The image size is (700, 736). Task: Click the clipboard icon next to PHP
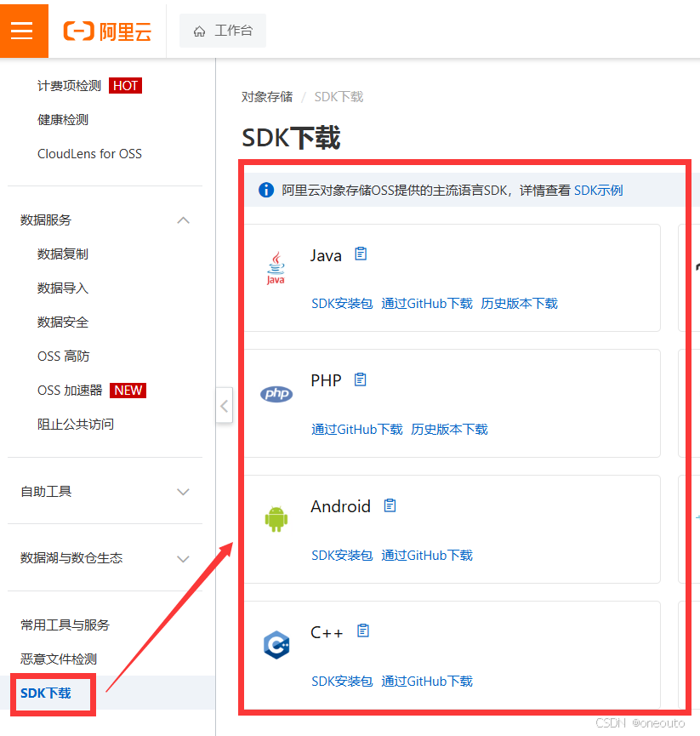pyautogui.click(x=360, y=379)
